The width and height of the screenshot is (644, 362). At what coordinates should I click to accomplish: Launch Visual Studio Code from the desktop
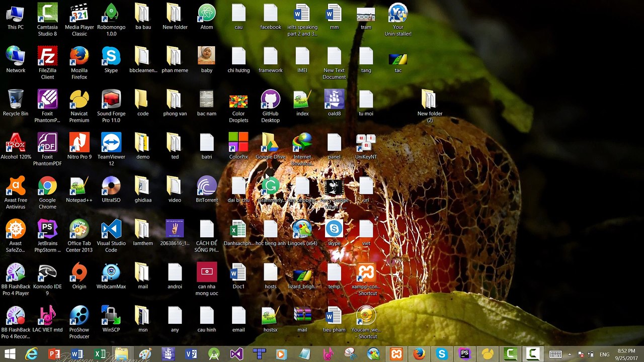point(111,236)
